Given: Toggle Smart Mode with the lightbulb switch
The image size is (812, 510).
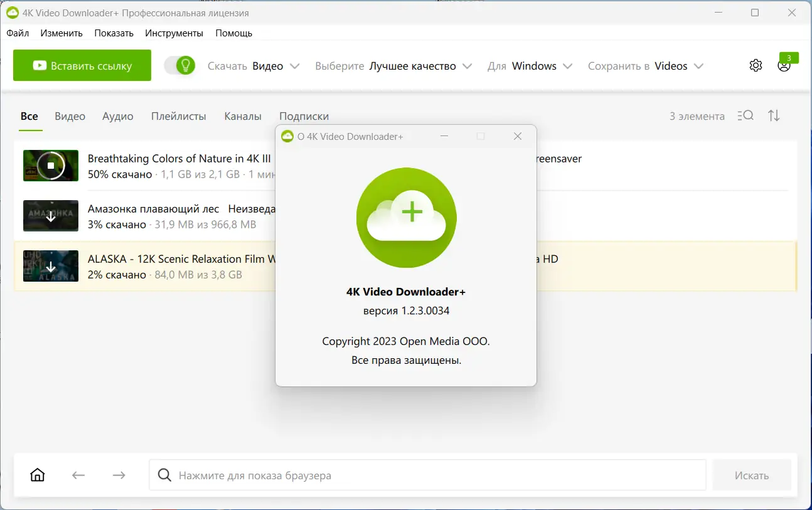Looking at the screenshot, I should [180, 65].
